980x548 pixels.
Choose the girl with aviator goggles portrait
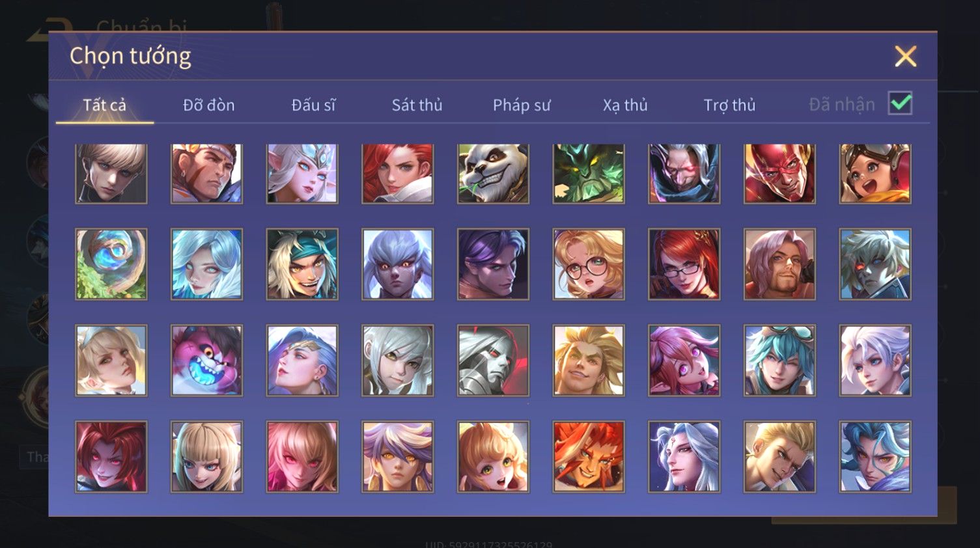pyautogui.click(x=875, y=174)
